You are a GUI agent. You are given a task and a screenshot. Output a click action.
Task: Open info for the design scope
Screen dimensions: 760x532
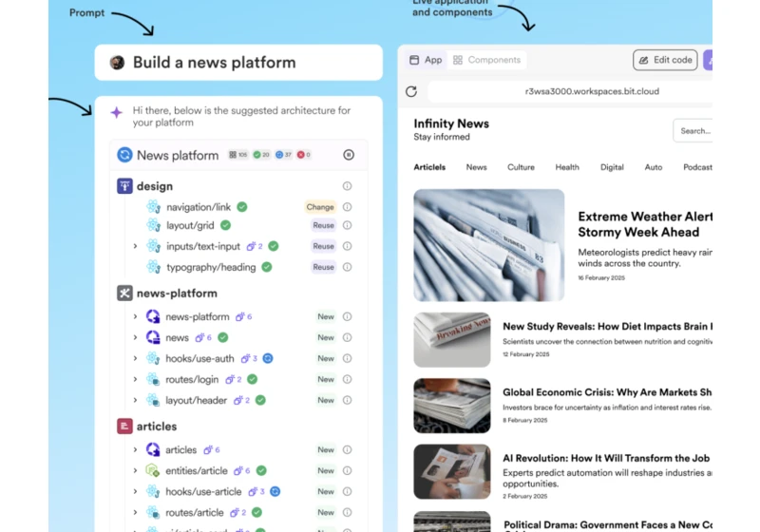point(347,186)
